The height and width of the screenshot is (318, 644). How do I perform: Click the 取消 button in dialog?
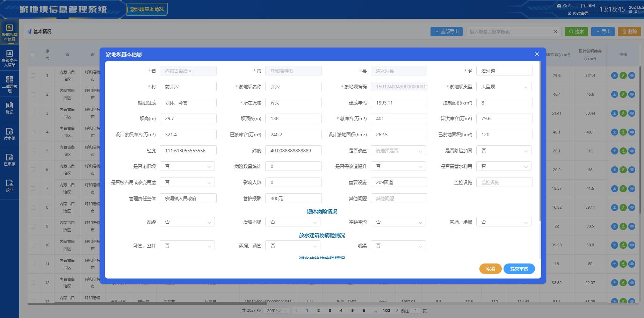[491, 269]
